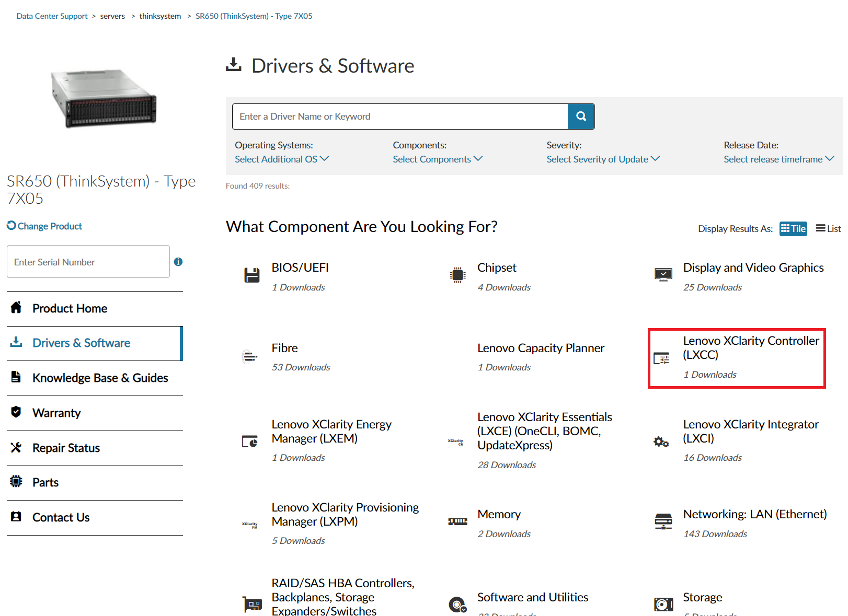This screenshot has height=616, width=848.
Task: Click the Product Home house icon
Action: click(x=16, y=307)
